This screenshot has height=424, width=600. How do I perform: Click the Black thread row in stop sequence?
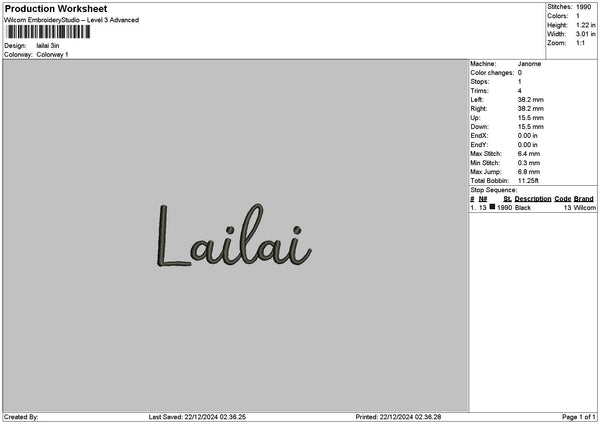[x=533, y=207]
